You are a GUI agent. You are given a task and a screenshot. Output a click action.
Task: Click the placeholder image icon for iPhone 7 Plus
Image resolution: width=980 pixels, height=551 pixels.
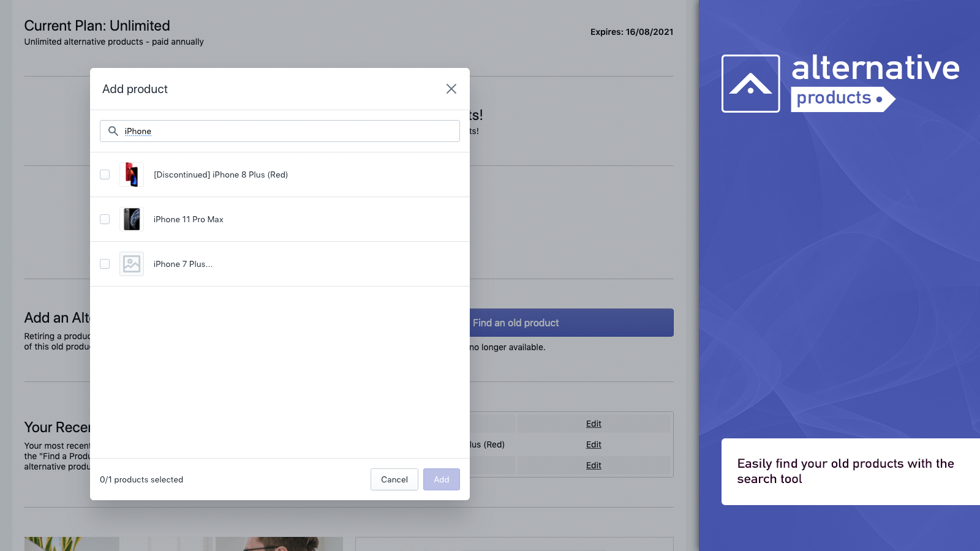131,264
